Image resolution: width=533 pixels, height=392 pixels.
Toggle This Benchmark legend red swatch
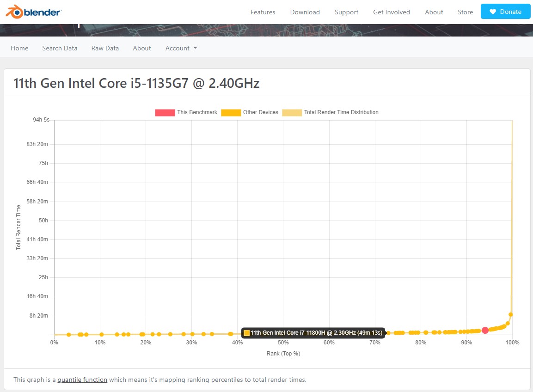(165, 112)
